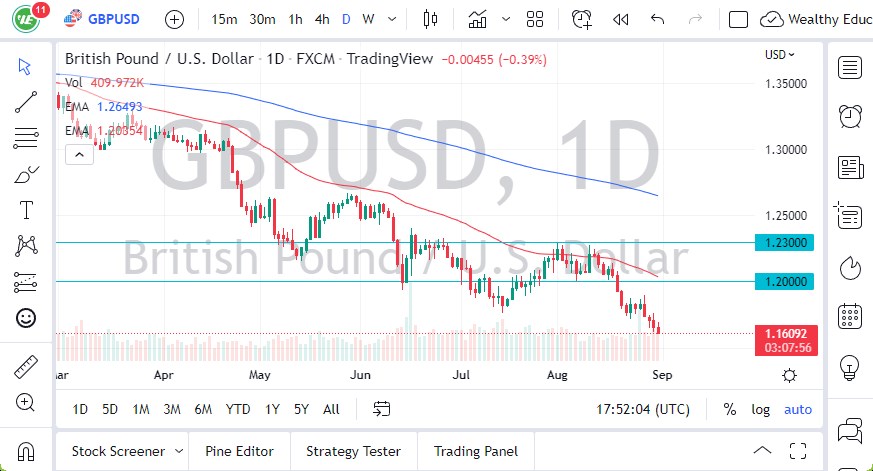Set the chart range to 6M
The height and width of the screenshot is (471, 873).
click(x=203, y=409)
